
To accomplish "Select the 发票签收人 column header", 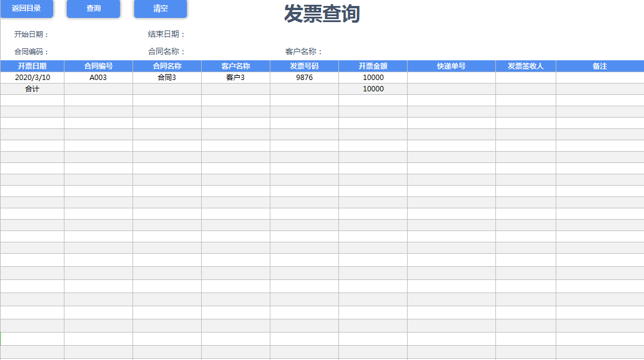I will pos(525,66).
